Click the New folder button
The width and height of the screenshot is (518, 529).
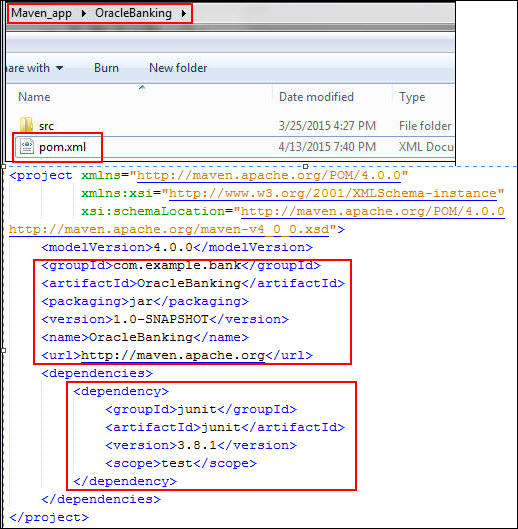point(178,68)
